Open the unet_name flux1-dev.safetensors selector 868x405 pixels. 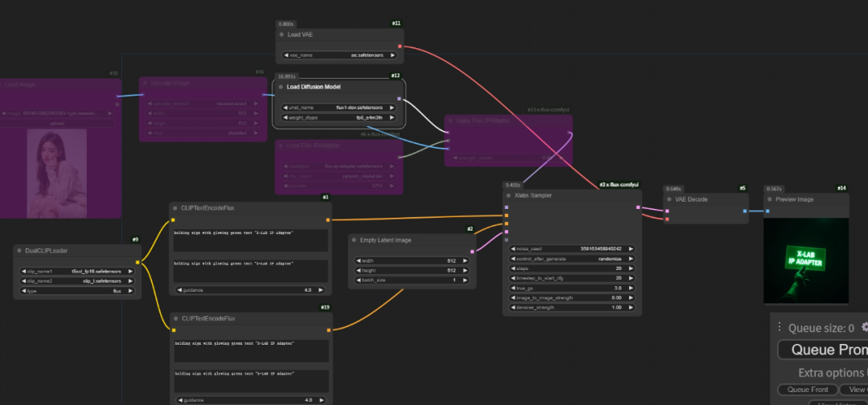[339, 108]
